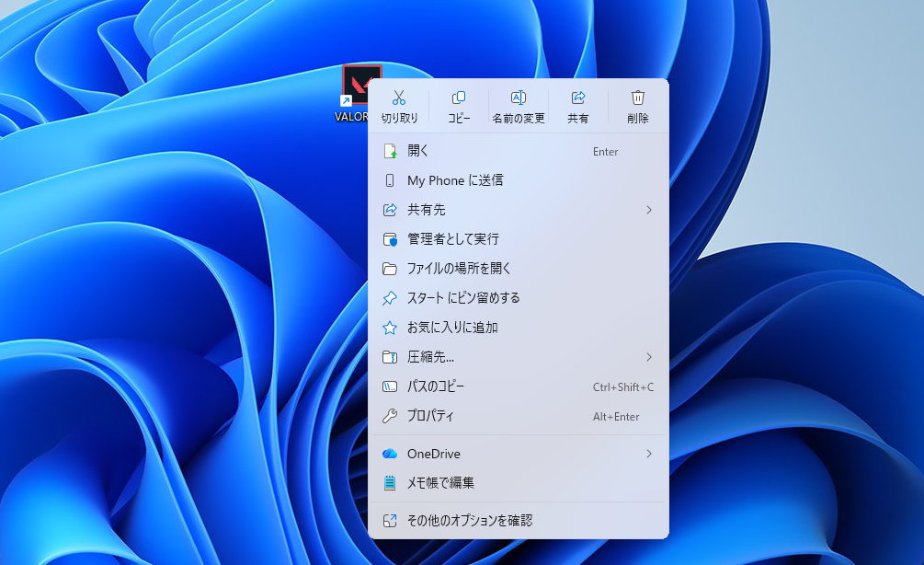Run via 管理者として実行
The width and height of the screenshot is (924, 565).
click(x=452, y=239)
